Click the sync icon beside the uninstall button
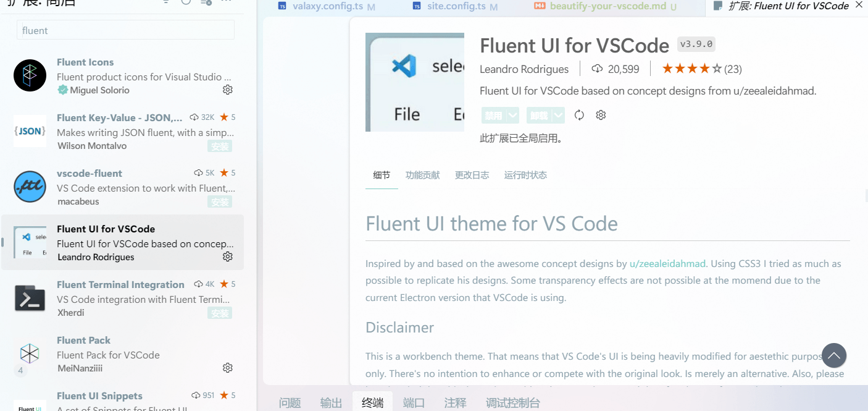The height and width of the screenshot is (411, 868). click(x=579, y=115)
